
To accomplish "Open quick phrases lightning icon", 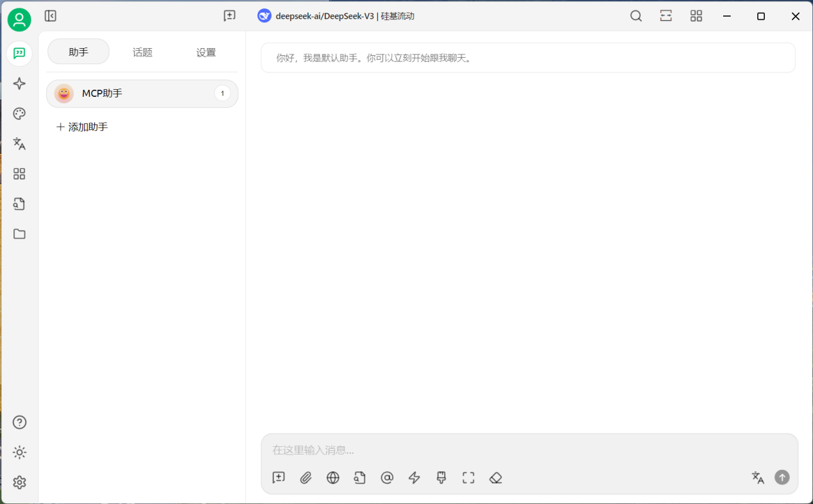I will [414, 478].
